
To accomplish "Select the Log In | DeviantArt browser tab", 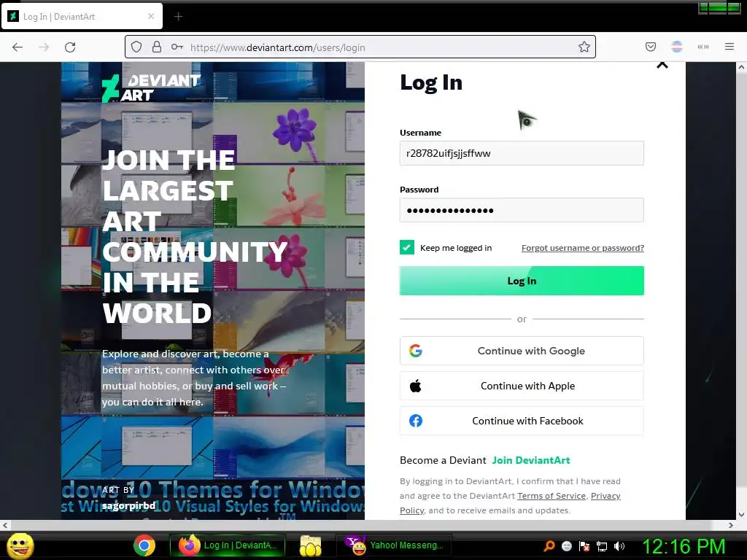I will [82, 16].
